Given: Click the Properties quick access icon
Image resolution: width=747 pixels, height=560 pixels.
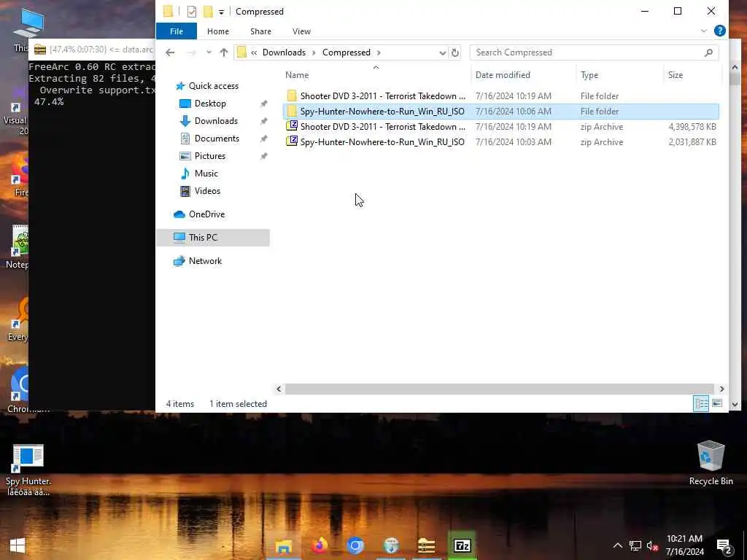Looking at the screenshot, I should coord(192,12).
